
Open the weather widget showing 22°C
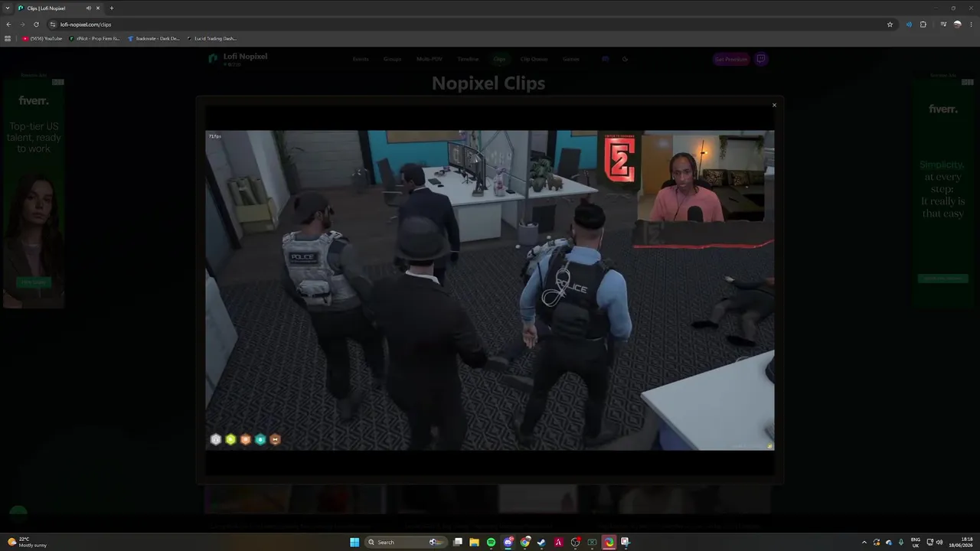pyautogui.click(x=28, y=542)
